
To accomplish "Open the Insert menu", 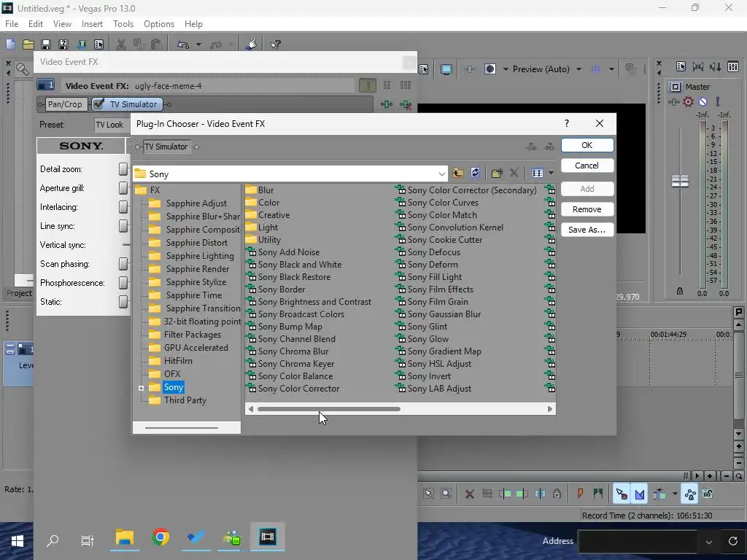I will click(92, 24).
